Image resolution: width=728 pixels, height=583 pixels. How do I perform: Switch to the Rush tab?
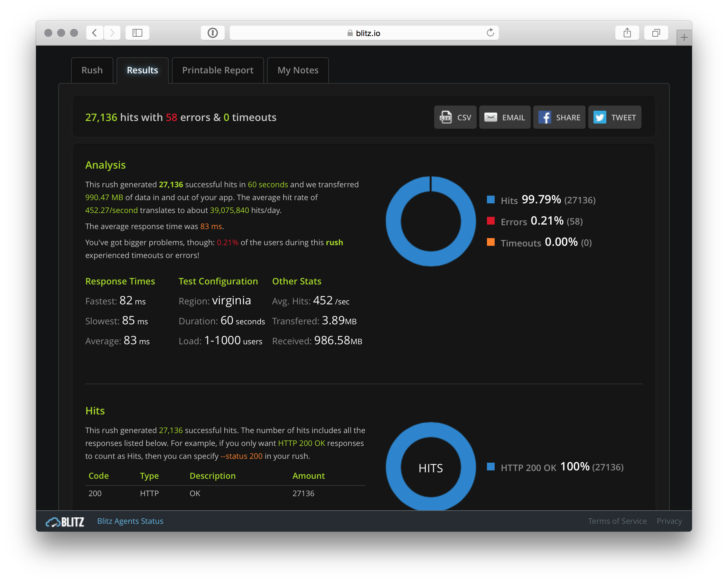tap(92, 70)
